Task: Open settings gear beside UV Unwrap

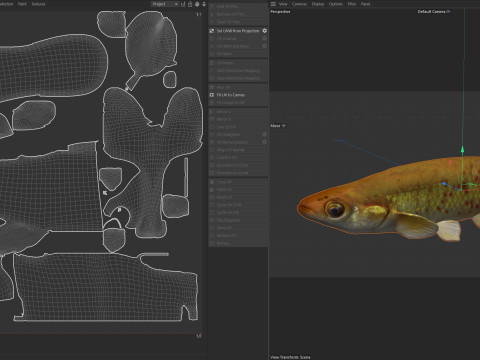Action: point(265,38)
